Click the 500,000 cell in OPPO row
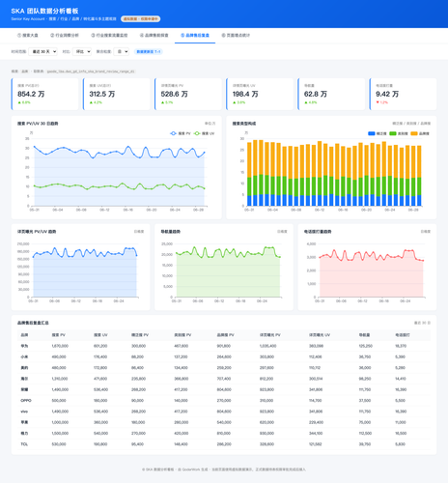This screenshot has width=448, height=483. point(59,401)
